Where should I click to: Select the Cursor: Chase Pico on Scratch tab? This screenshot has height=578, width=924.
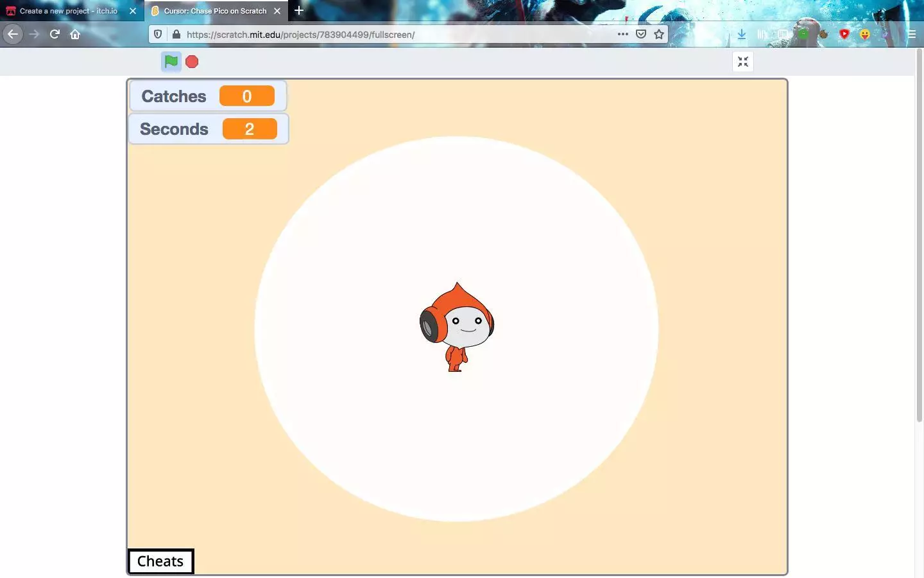click(x=214, y=11)
